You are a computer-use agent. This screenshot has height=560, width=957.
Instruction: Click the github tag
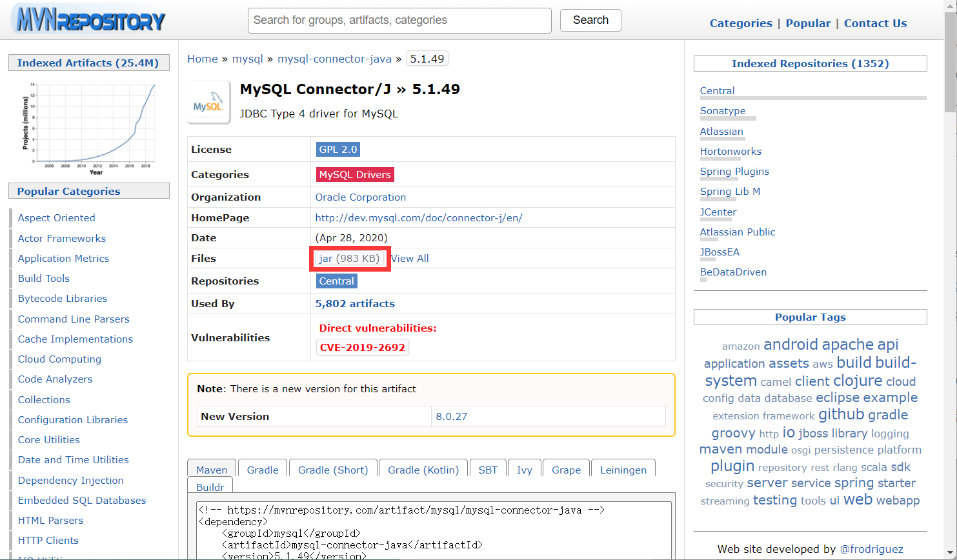841,414
